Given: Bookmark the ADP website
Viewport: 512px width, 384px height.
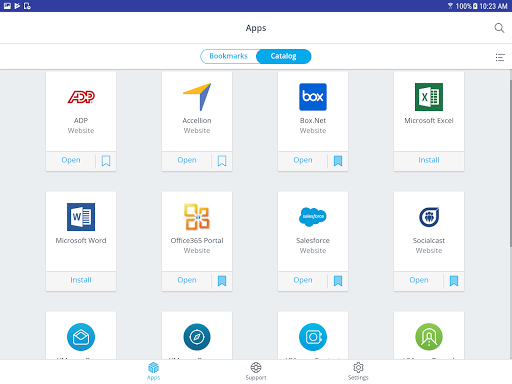Looking at the screenshot, I should pos(106,161).
